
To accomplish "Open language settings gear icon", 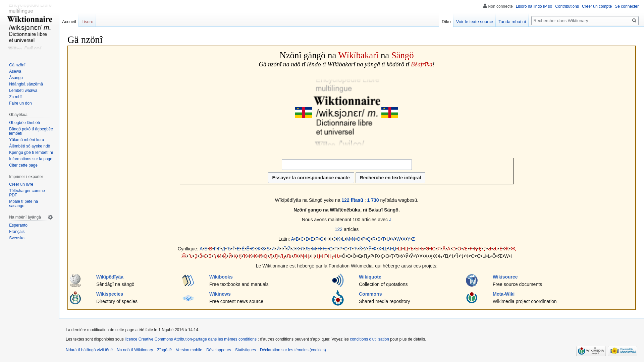I will point(50,217).
